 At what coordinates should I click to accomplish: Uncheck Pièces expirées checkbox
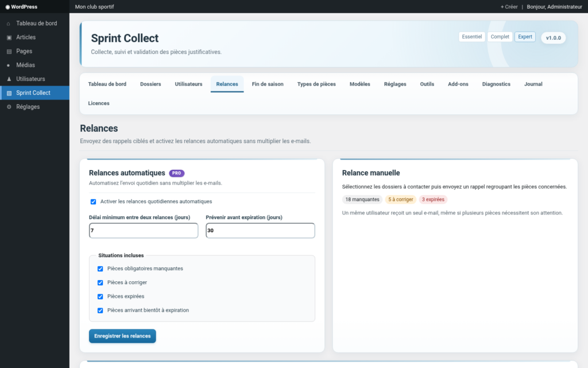[x=100, y=297]
